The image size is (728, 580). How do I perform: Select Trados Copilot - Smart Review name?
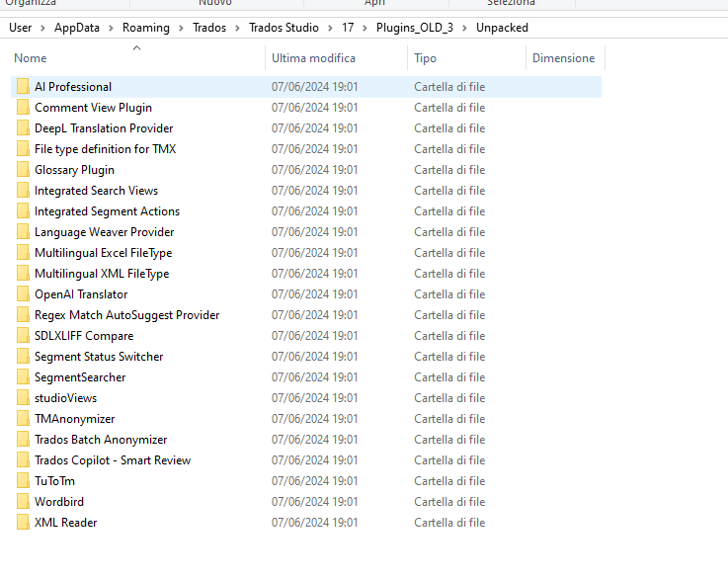click(x=113, y=460)
